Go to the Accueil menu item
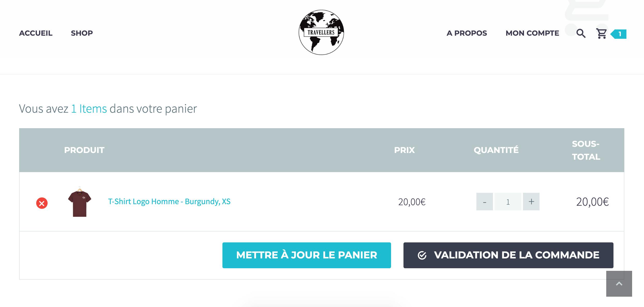The height and width of the screenshot is (307, 644). click(x=36, y=33)
